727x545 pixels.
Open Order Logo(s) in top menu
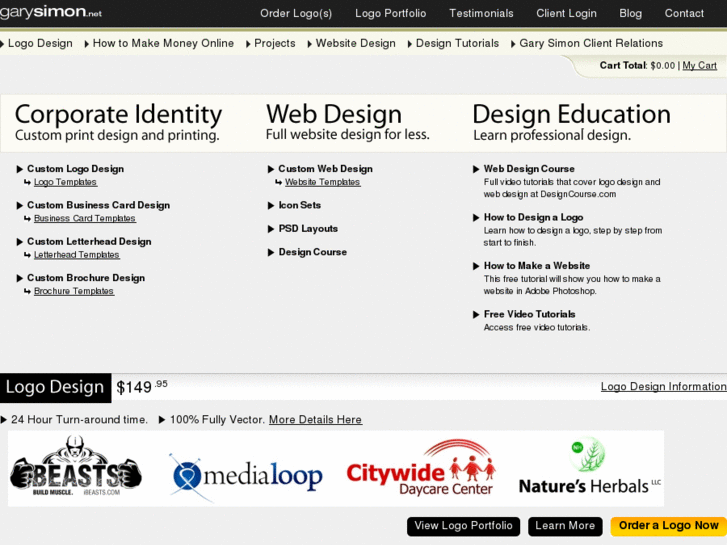tap(296, 14)
